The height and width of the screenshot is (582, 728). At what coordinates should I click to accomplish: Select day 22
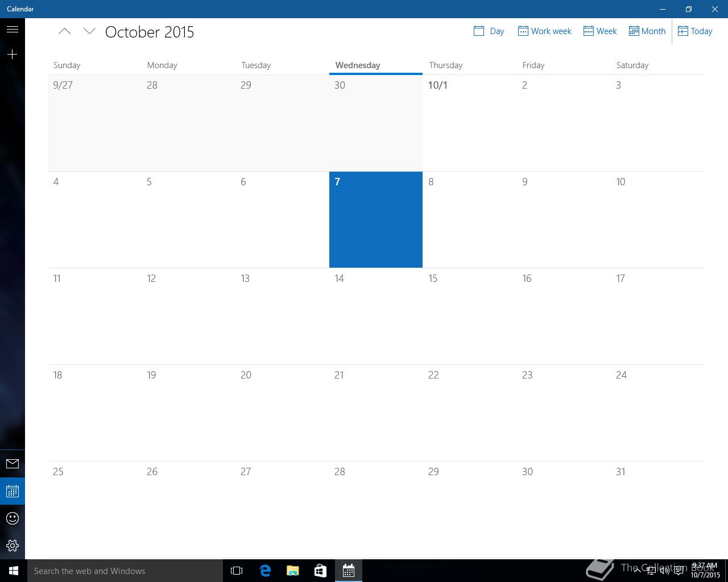pos(470,413)
